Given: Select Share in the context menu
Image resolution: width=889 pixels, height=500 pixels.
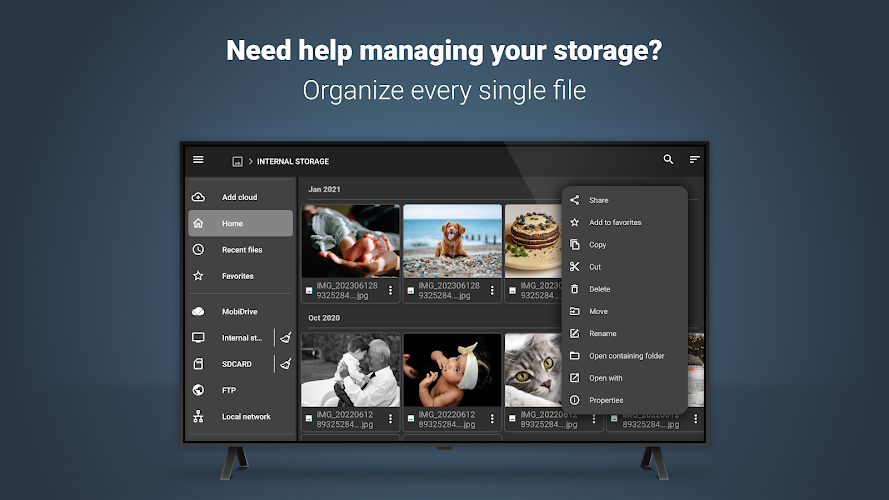Looking at the screenshot, I should (x=625, y=200).
